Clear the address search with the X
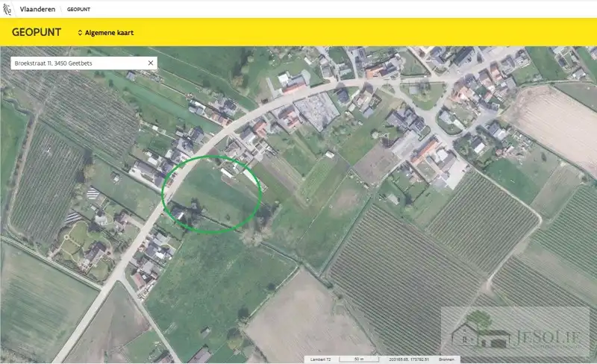 150,63
